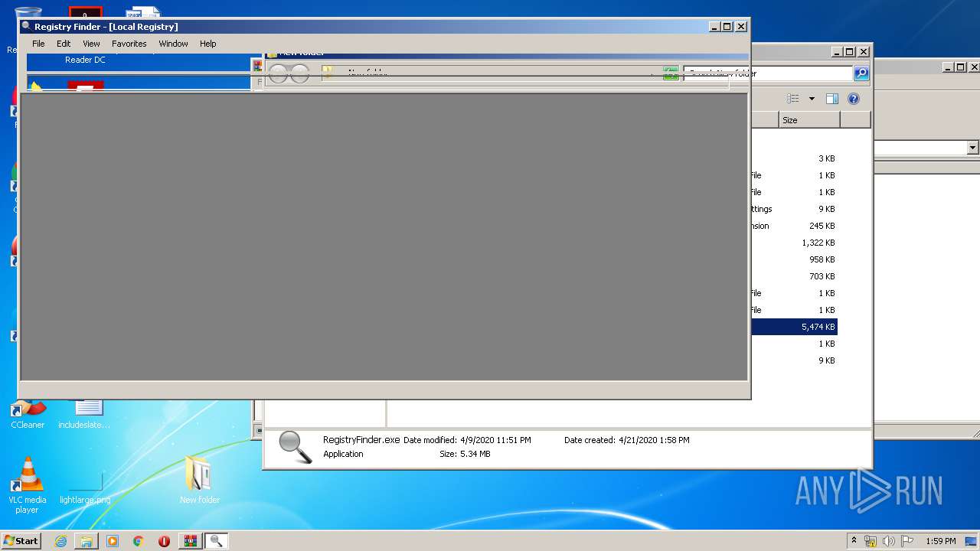Launch Internet Explorer from the taskbar
Image resolution: width=980 pixels, height=551 pixels.
[61, 541]
